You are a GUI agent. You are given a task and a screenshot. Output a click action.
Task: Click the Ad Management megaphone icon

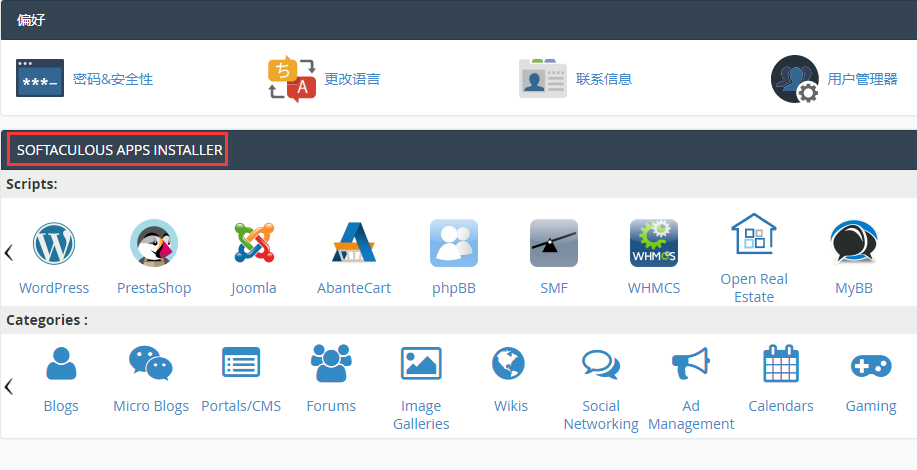[x=691, y=363]
